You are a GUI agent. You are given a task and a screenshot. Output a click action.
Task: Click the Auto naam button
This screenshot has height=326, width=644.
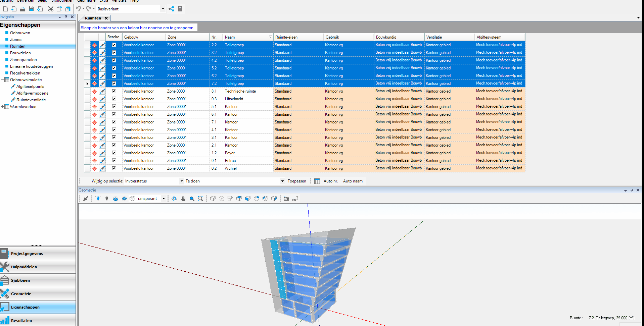353,181
